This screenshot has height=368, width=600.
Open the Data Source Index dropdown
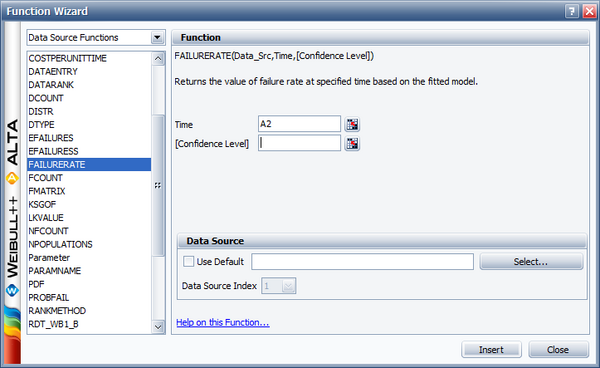point(279,286)
